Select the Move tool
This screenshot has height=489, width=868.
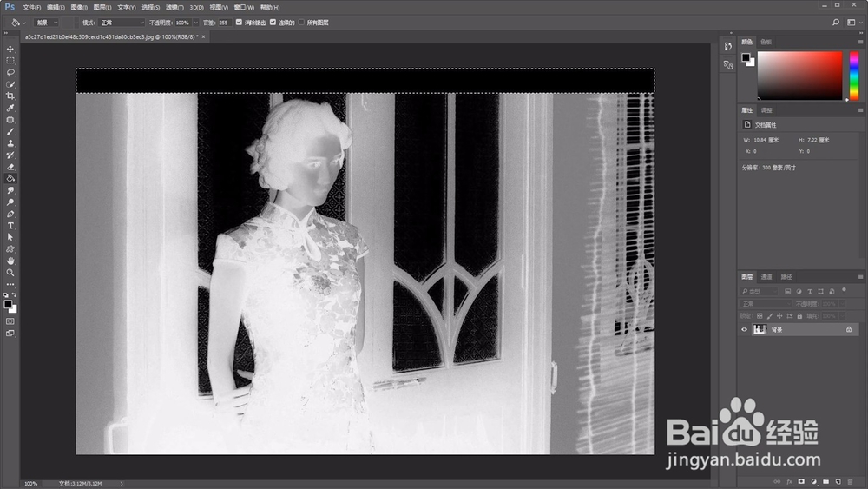(10, 50)
